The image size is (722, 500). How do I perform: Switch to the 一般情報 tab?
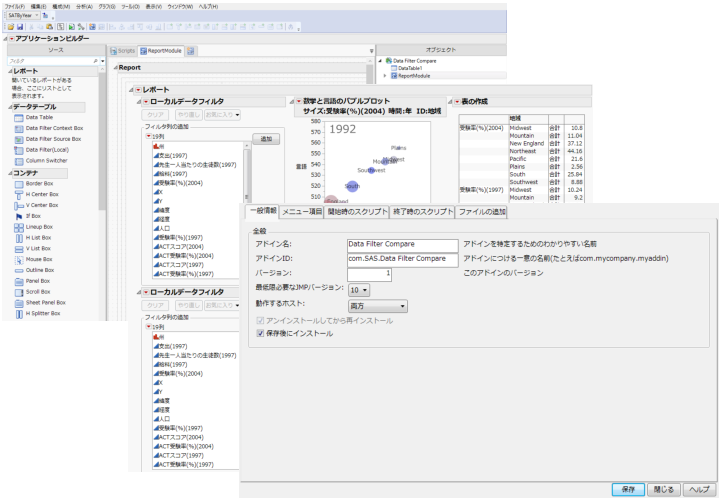[x=263, y=211]
